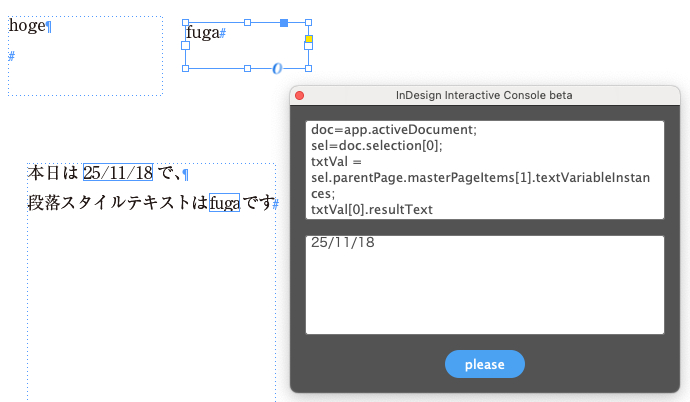The image size is (690, 402).
Task: Select the bottom-center handle of fuga frame
Action: pos(247,68)
